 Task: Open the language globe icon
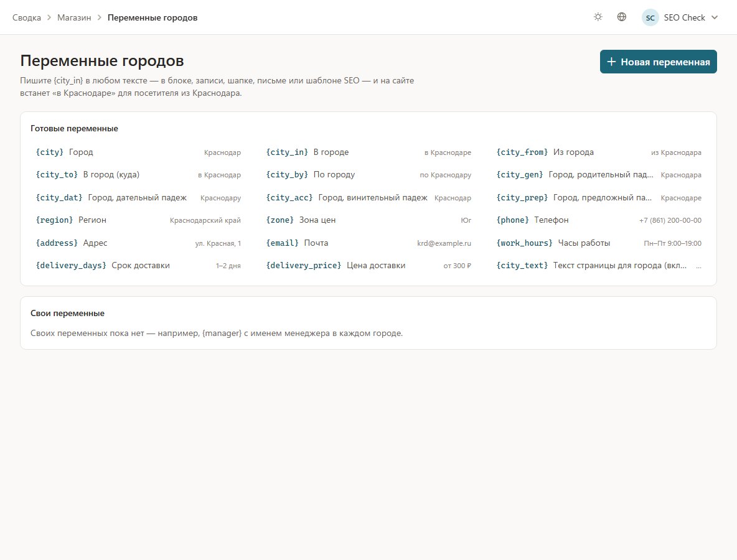point(621,17)
